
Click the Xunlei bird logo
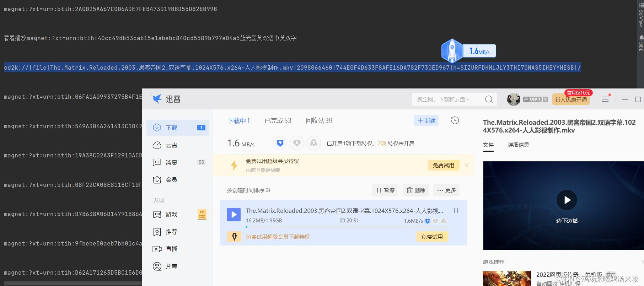157,99
